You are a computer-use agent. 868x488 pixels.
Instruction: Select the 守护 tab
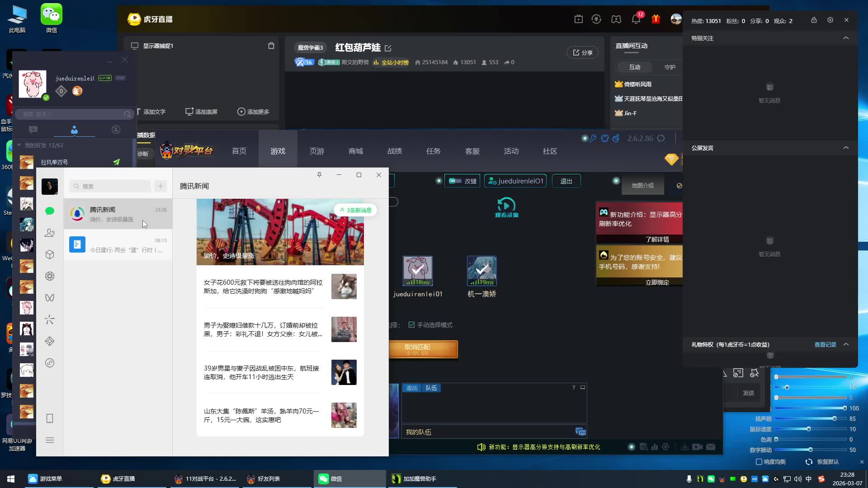[670, 67]
